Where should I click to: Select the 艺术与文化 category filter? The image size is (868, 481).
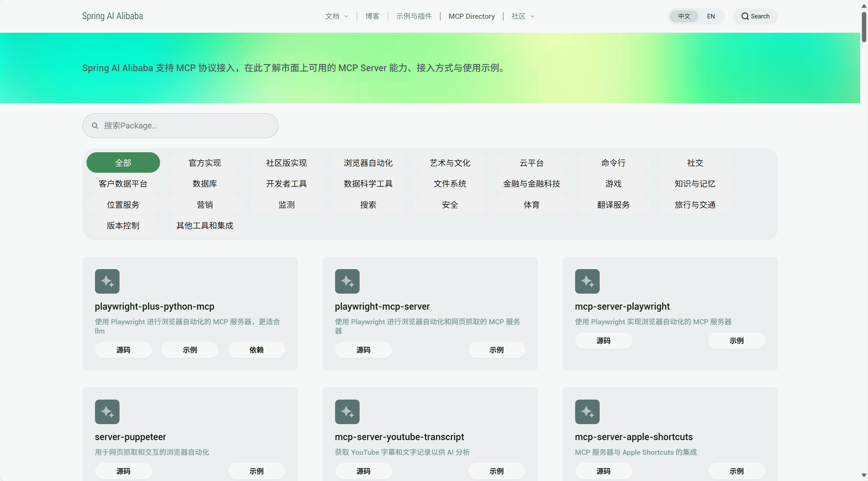(x=450, y=163)
